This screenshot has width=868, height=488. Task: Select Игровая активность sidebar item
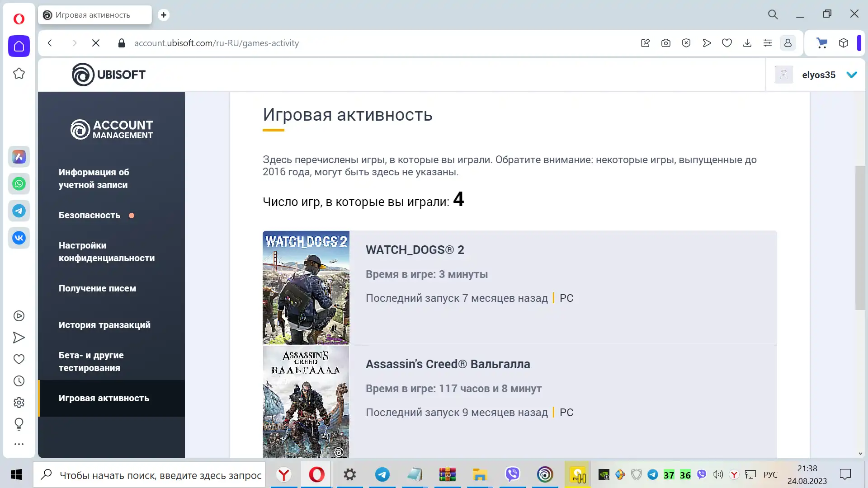pos(112,398)
